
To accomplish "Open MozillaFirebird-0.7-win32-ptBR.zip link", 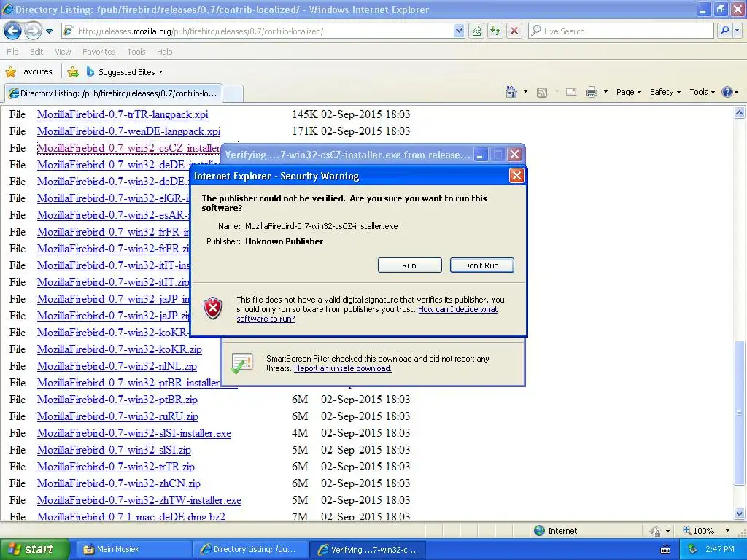I will tap(117, 399).
